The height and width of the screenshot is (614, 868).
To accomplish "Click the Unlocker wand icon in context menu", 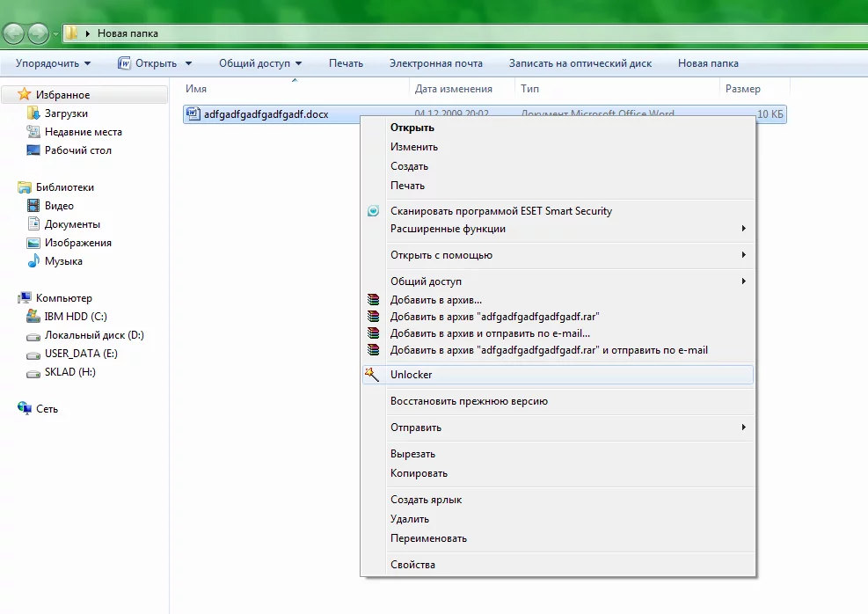I will click(x=373, y=374).
